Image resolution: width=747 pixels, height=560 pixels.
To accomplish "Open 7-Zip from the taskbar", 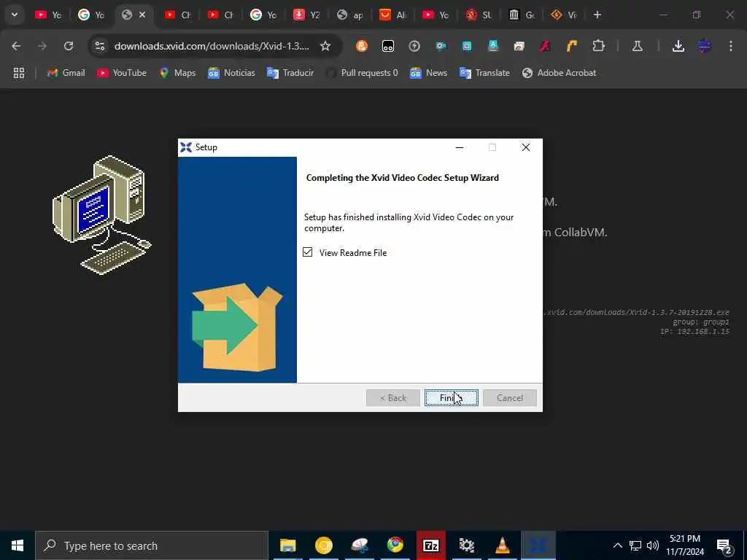I will 430,545.
